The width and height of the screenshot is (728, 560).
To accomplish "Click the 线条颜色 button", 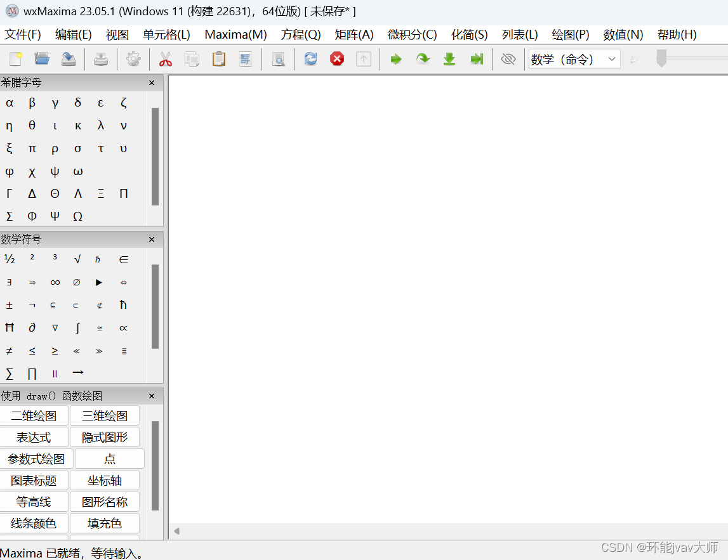I will tap(34, 523).
